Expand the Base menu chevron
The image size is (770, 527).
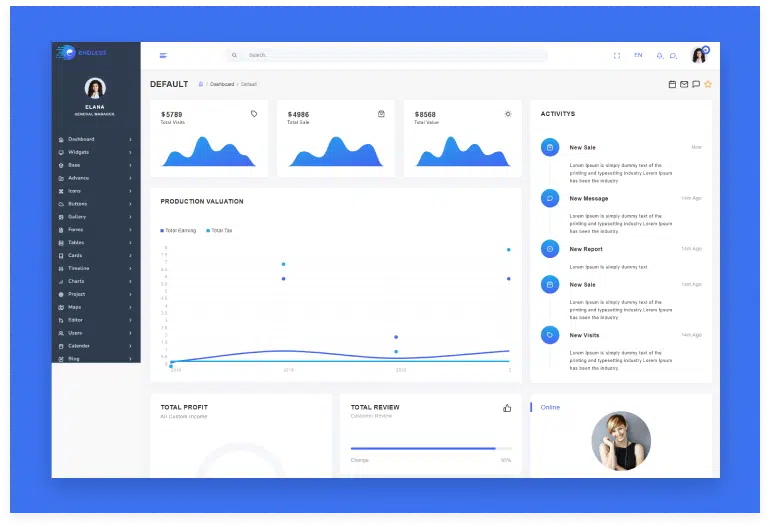point(130,166)
